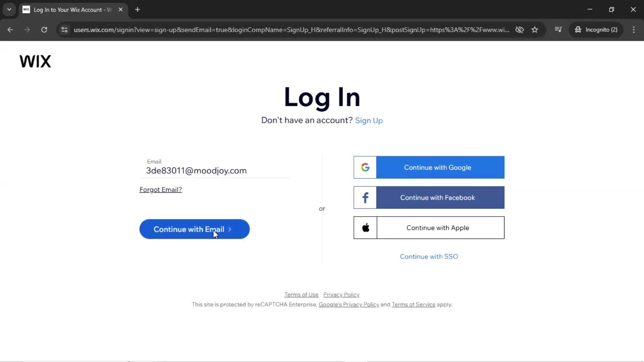This screenshot has height=362, width=644.
Task: Click the Sign Up link
Action: pyautogui.click(x=369, y=120)
